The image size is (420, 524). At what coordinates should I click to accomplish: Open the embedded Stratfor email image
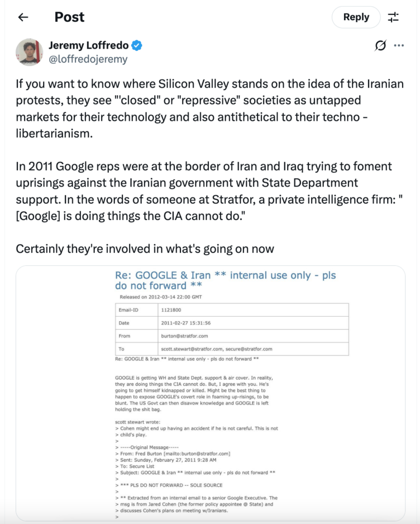(210, 393)
